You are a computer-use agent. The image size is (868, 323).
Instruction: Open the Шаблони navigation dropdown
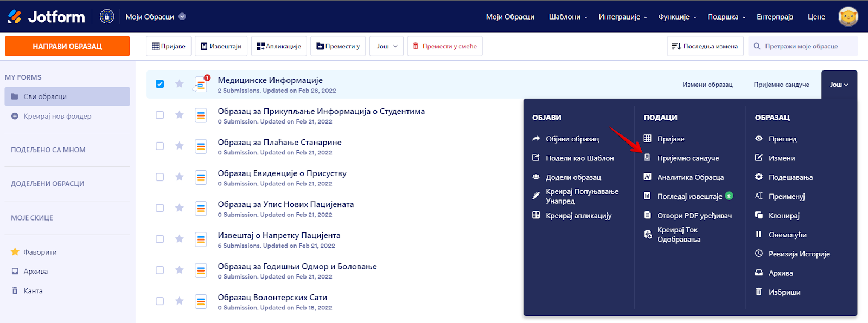(x=568, y=17)
